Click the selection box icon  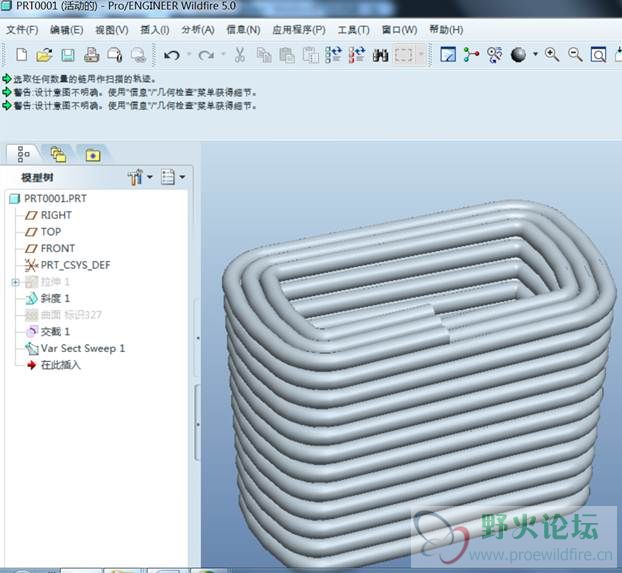coord(404,55)
